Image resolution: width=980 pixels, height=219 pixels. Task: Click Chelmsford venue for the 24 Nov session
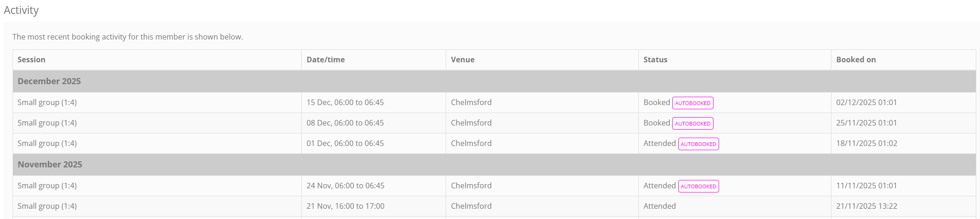pos(471,186)
